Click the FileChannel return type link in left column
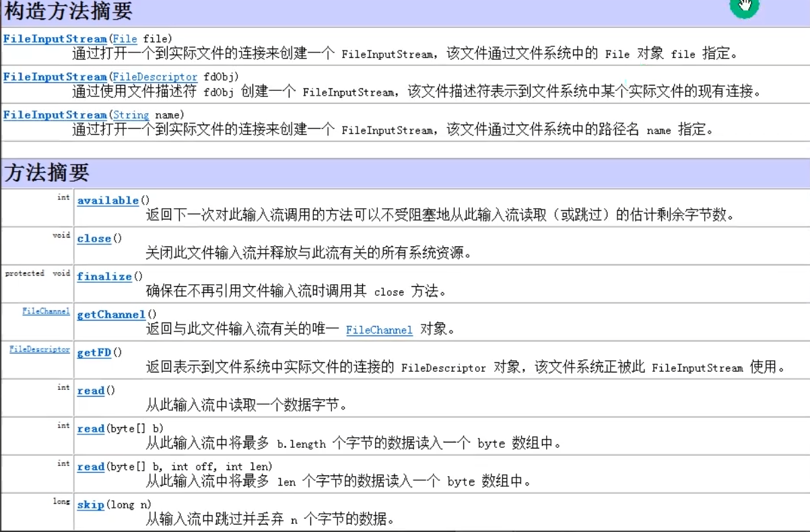Image resolution: width=810 pixels, height=532 pixels. pyautogui.click(x=47, y=311)
